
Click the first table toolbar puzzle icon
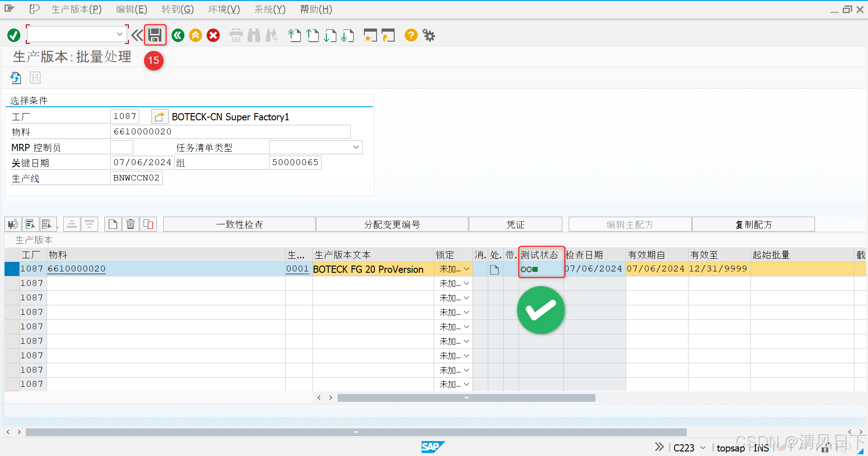(13, 224)
